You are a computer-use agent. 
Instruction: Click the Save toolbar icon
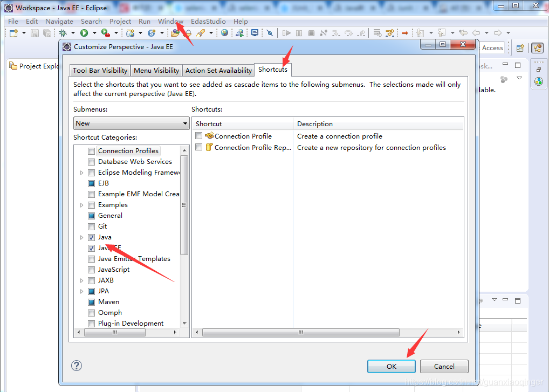tap(35, 33)
